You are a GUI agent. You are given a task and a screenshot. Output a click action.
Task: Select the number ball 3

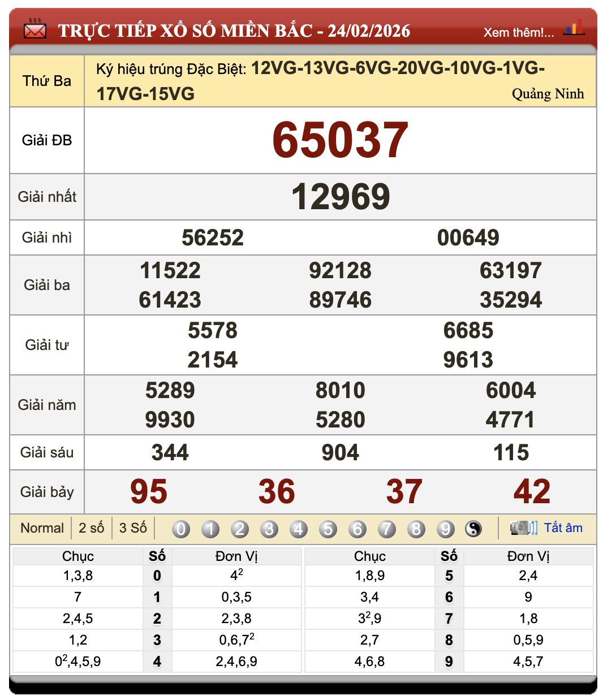tap(269, 528)
